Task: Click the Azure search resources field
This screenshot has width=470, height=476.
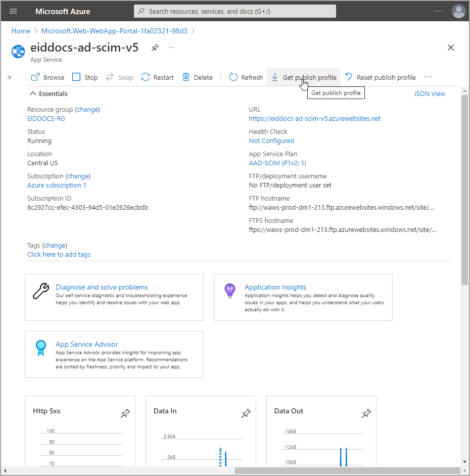Action: (x=235, y=11)
